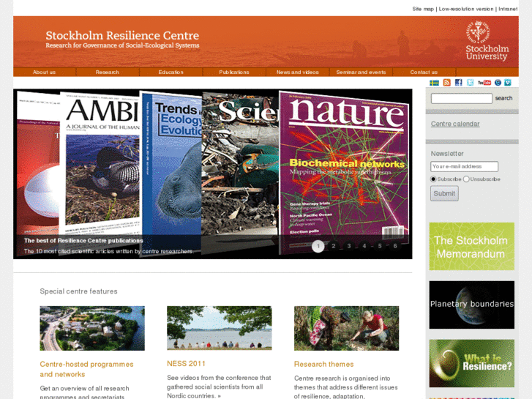The height and width of the screenshot is (399, 532).
Task: Click the Stockholm Resilience Centre title
Action: click(122, 35)
